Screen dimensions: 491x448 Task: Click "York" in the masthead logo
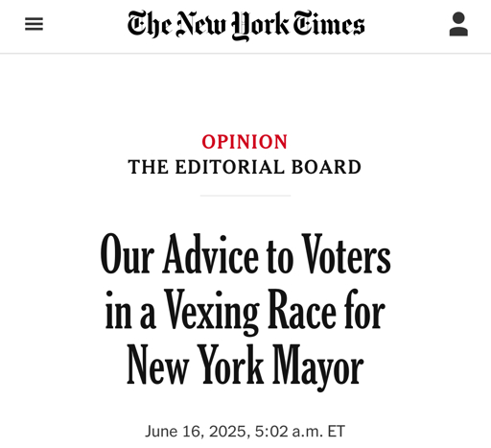coord(260,26)
